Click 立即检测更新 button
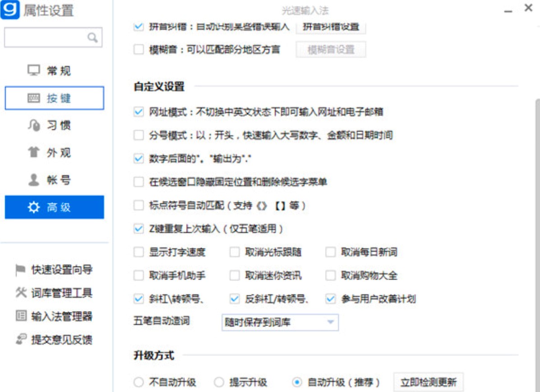The height and width of the screenshot is (392, 540). click(x=429, y=382)
